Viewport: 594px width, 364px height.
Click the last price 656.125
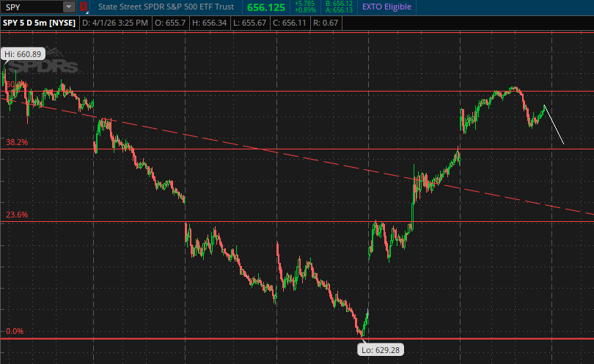(x=266, y=7)
